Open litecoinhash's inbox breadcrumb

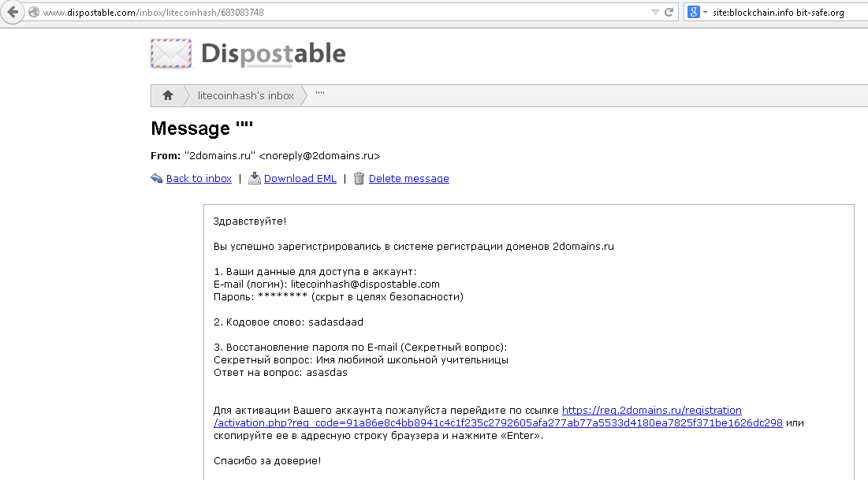[246, 96]
